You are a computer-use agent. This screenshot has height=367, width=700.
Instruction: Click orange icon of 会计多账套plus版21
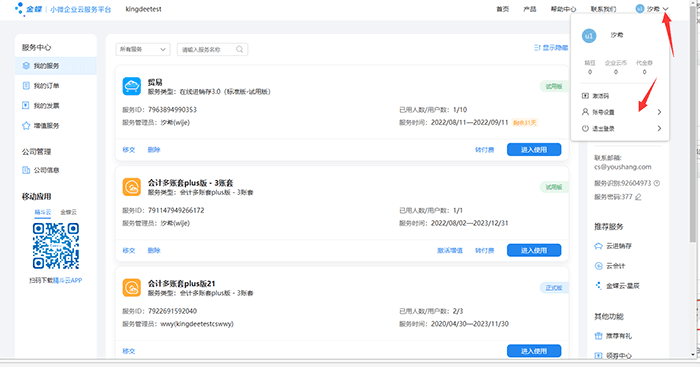tap(132, 288)
